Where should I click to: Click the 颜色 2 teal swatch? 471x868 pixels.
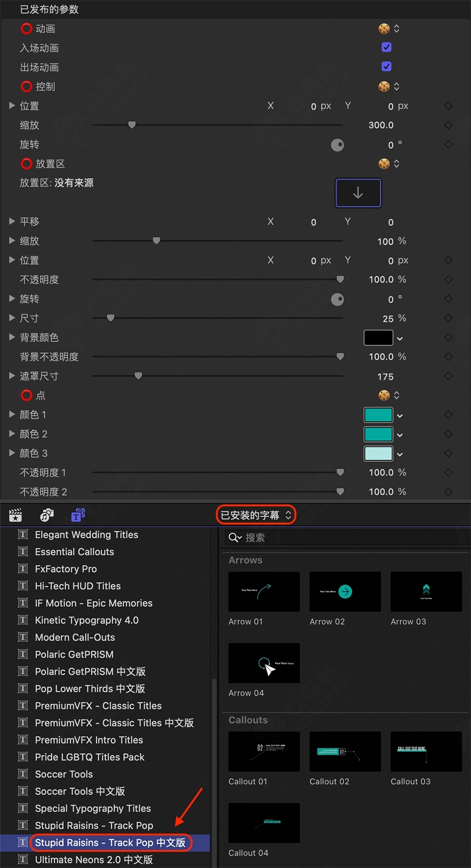[x=378, y=434]
